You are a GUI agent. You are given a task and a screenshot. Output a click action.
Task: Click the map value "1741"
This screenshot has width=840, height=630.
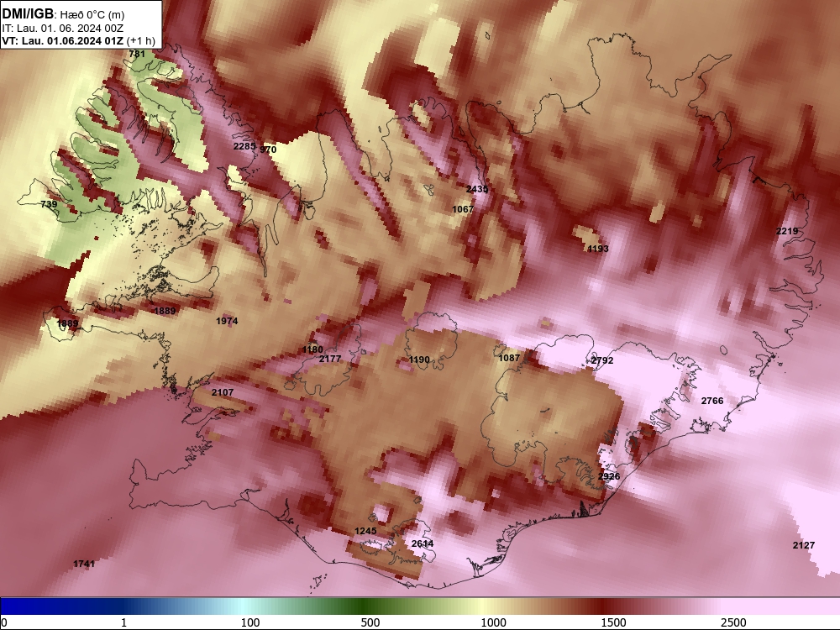[84, 564]
